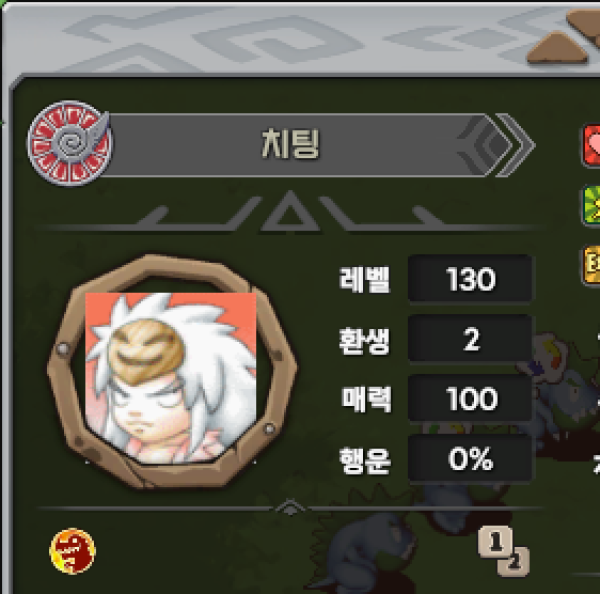Screen dimensions: 600x594
Task: Collapse panel using small up chevron on divider
Action: tap(290, 508)
